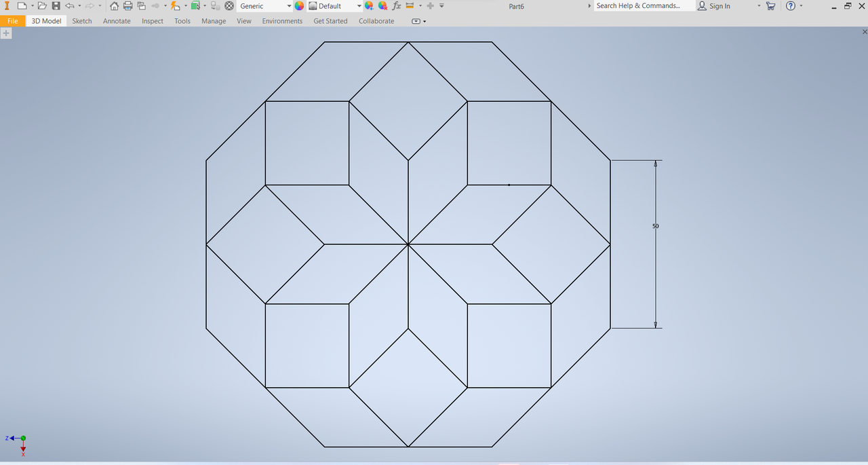Print the document using the printer icon
The height and width of the screenshot is (465, 868).
pos(127,6)
